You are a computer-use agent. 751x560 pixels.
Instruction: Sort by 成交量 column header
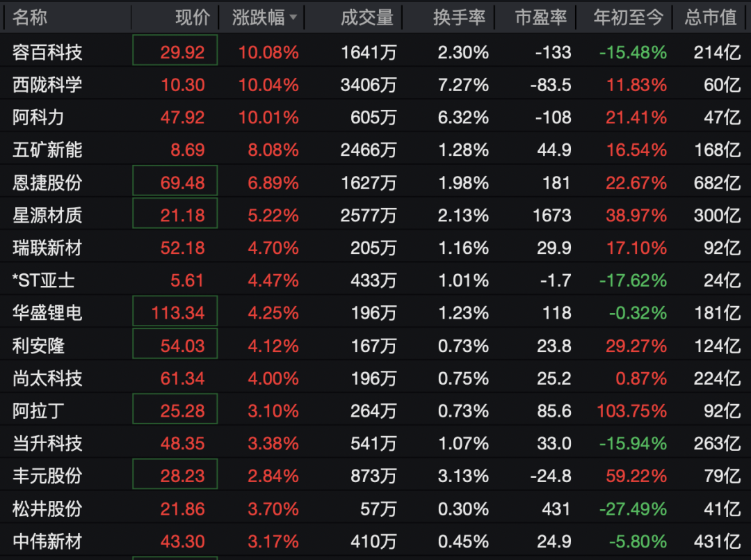click(367, 17)
